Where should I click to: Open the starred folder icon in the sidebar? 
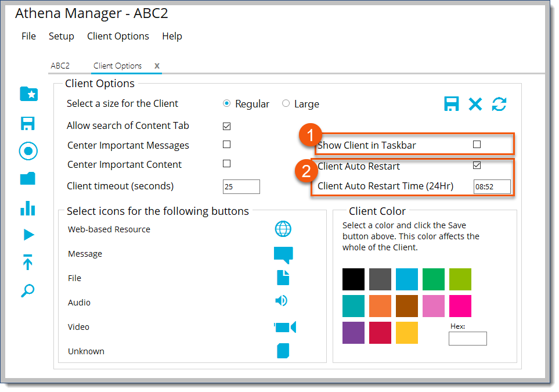point(28,94)
